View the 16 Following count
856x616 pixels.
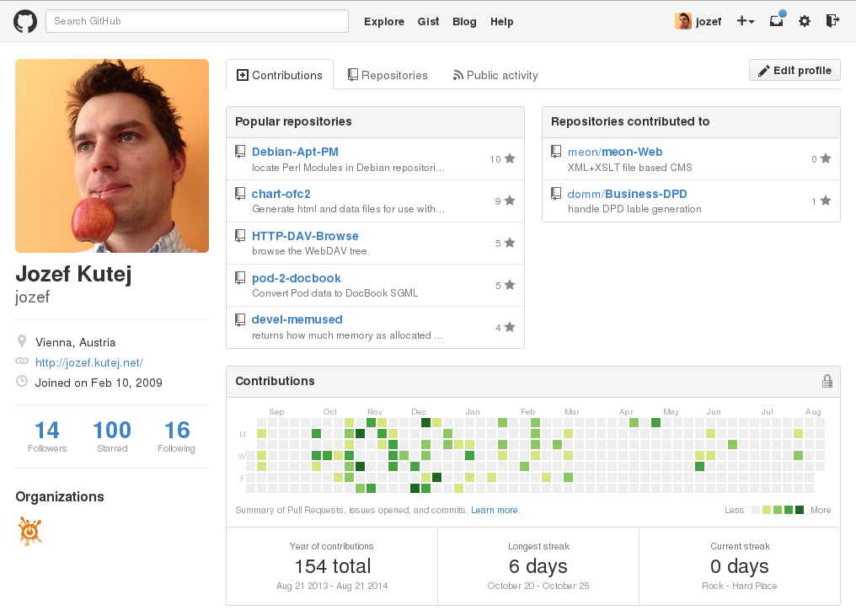tap(176, 437)
